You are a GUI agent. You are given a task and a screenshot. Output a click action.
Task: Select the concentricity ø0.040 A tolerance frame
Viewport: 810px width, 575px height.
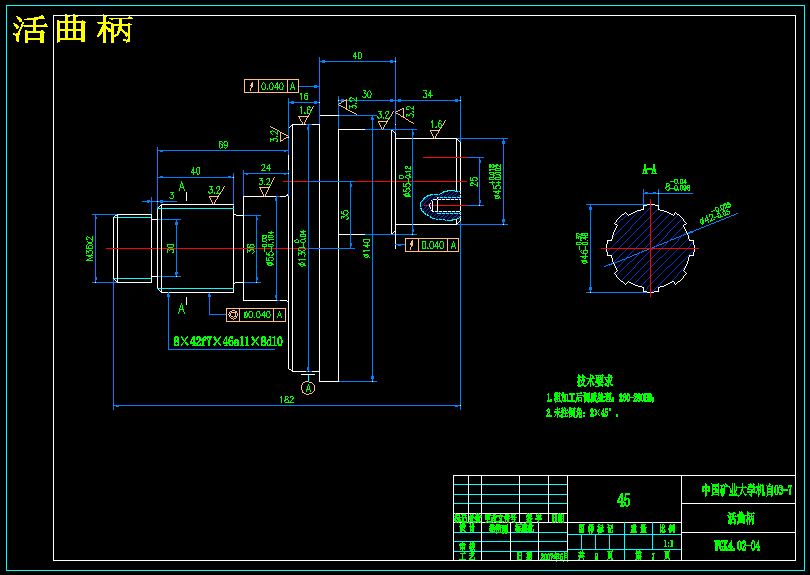pyautogui.click(x=256, y=315)
